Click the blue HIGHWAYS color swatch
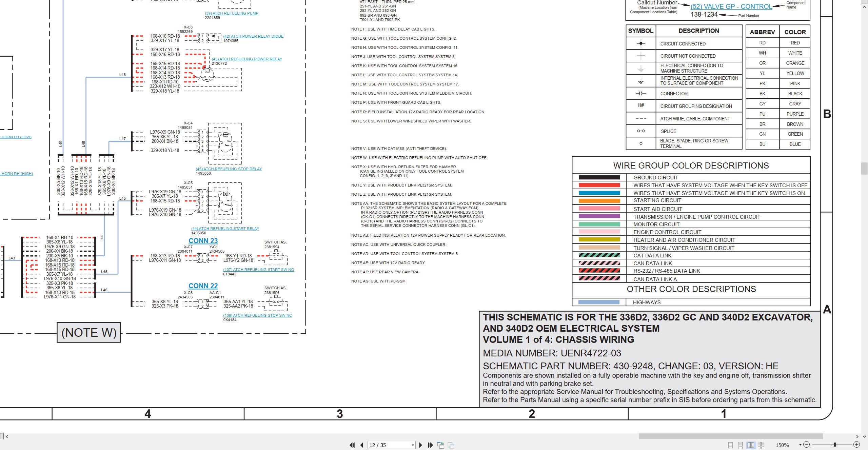 (599, 302)
